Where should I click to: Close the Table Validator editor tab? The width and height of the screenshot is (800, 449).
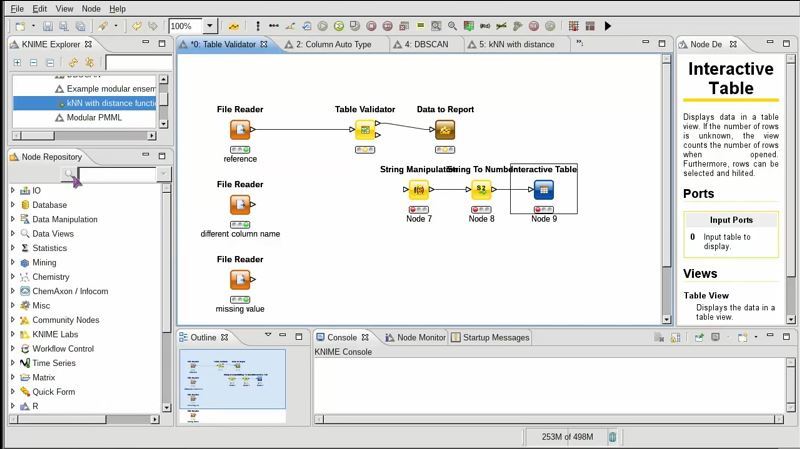click(x=264, y=44)
